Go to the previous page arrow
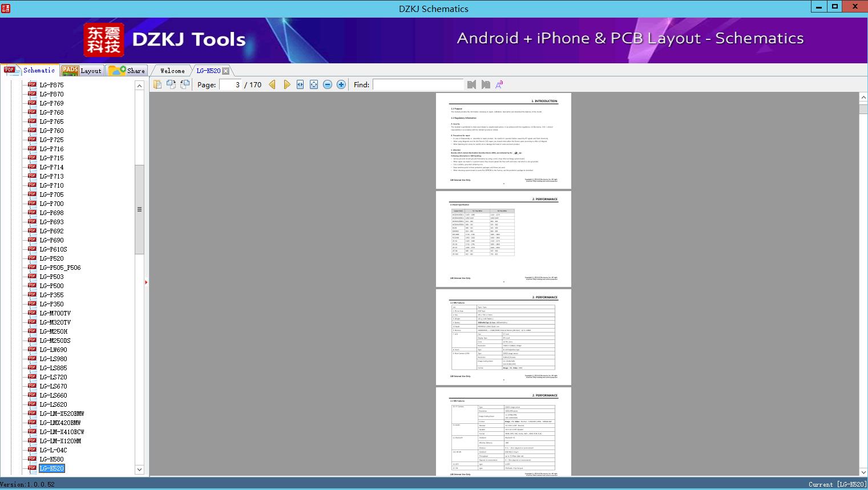 pos(272,84)
